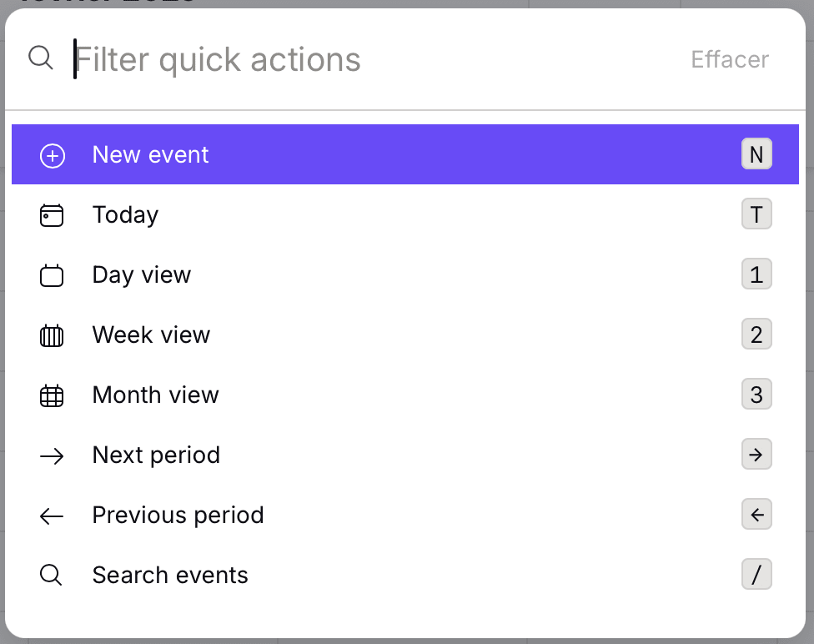This screenshot has height=644, width=814.
Task: Open Month view from quick actions
Action: (156, 395)
